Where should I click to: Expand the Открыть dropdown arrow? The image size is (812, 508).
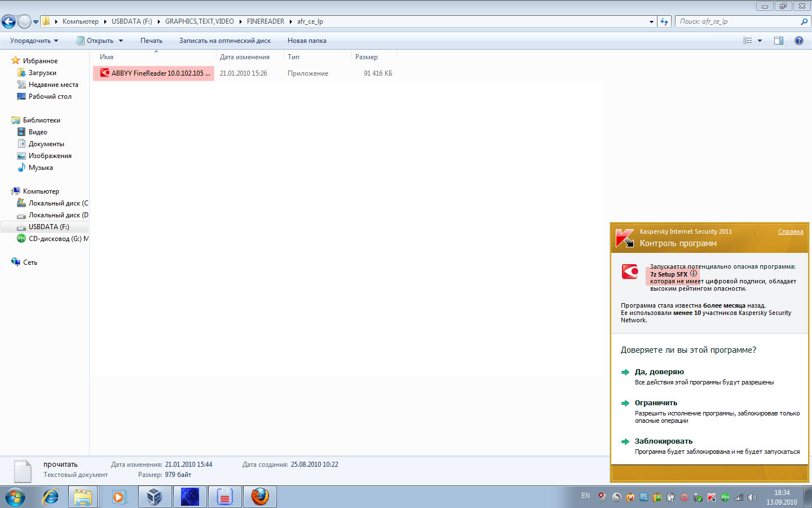point(121,41)
